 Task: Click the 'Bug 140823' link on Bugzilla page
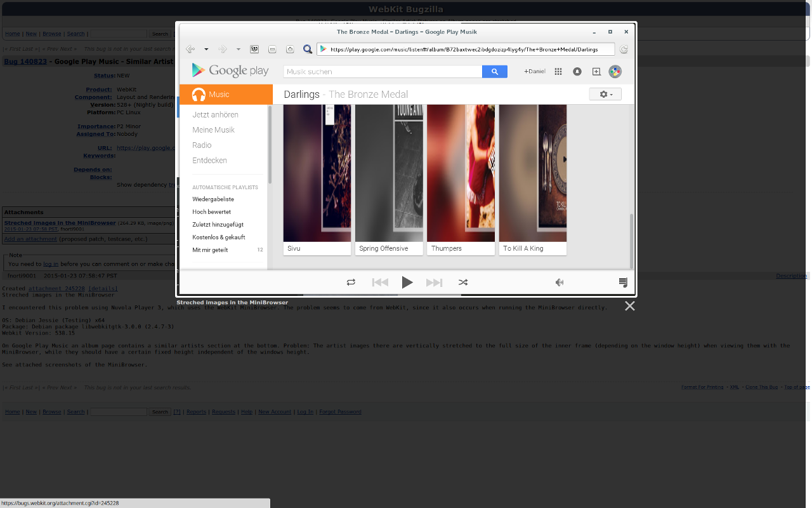pos(25,62)
